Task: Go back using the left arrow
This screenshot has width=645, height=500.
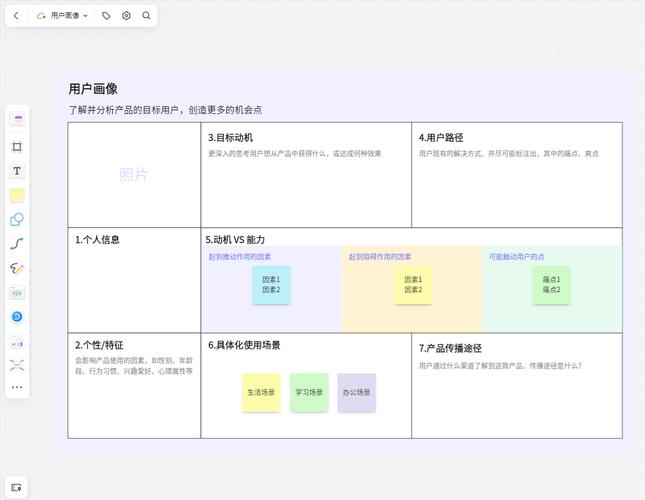Action: click(16, 16)
